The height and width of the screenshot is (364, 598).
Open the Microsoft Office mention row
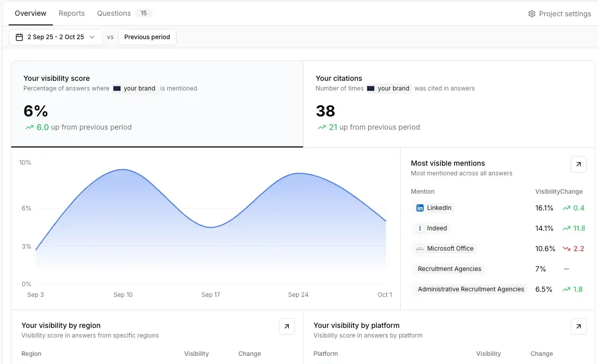pos(498,249)
